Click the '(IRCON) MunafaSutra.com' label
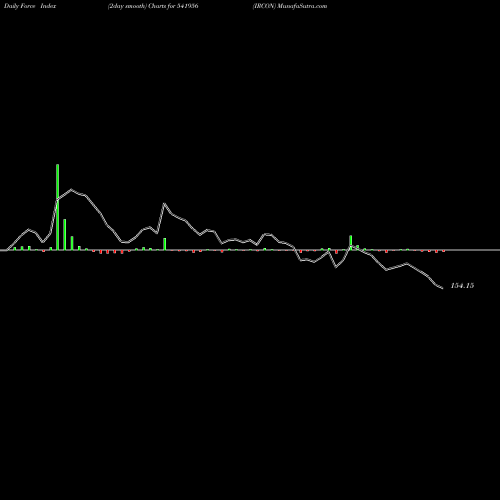This screenshot has height=500, width=500. pos(290,6)
